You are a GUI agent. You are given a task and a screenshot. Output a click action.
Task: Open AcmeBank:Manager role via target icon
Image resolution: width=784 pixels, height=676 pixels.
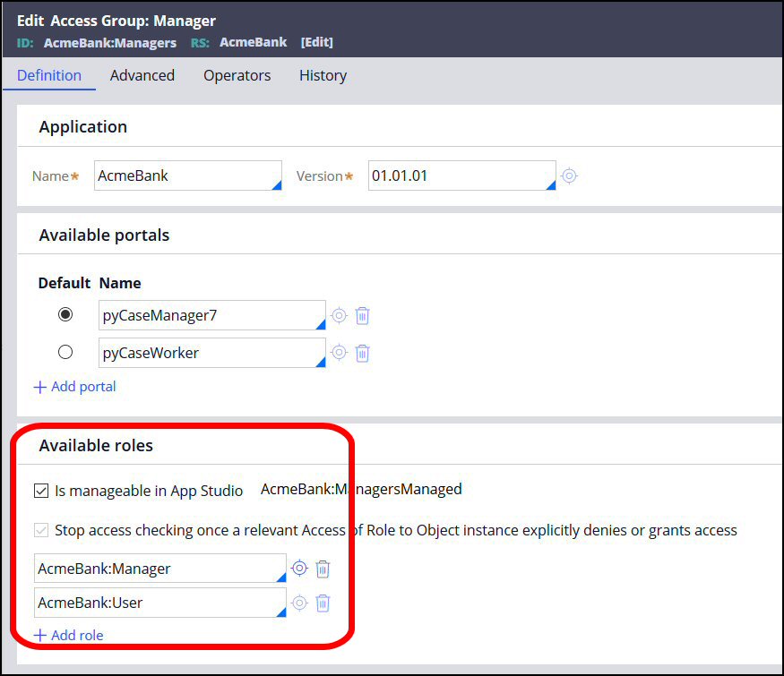[x=299, y=569]
